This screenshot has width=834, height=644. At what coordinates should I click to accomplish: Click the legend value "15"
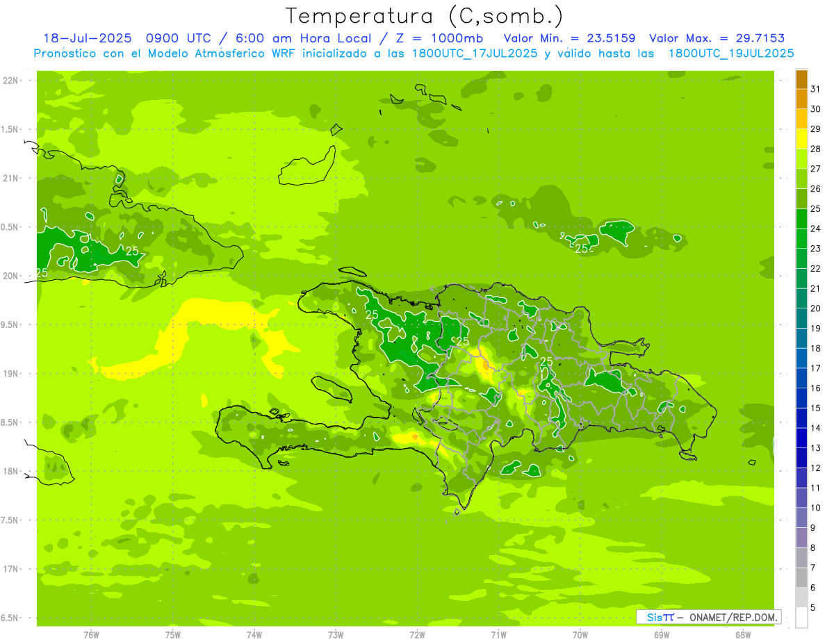click(816, 408)
